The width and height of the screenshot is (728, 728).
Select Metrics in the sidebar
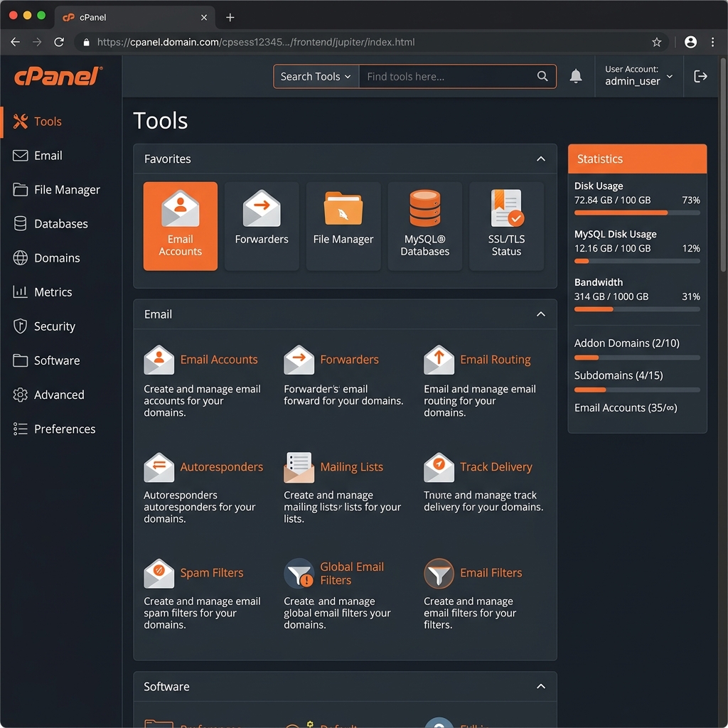61,292
